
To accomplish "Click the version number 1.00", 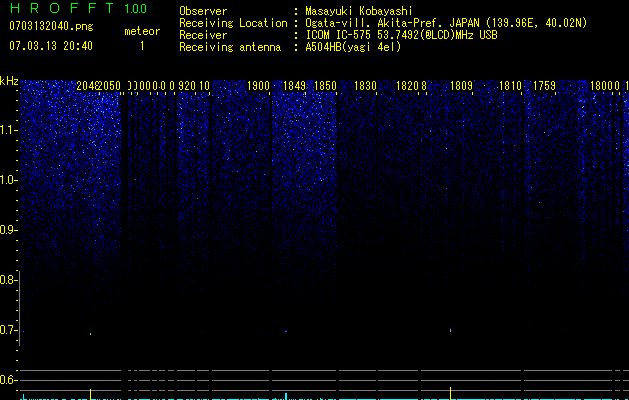I will tap(135, 8).
